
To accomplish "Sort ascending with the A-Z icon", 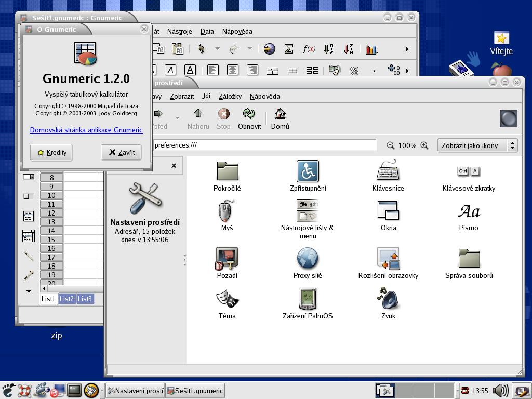I will (328, 49).
